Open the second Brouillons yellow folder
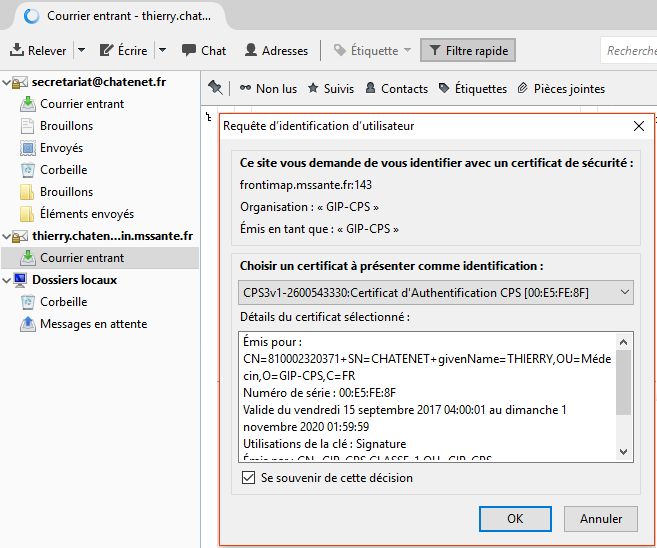 tap(66, 192)
